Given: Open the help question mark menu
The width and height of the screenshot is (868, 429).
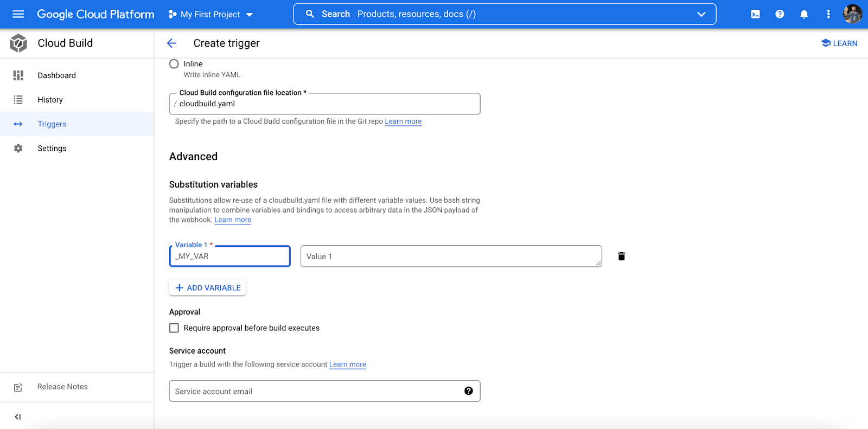Looking at the screenshot, I should 780,14.
